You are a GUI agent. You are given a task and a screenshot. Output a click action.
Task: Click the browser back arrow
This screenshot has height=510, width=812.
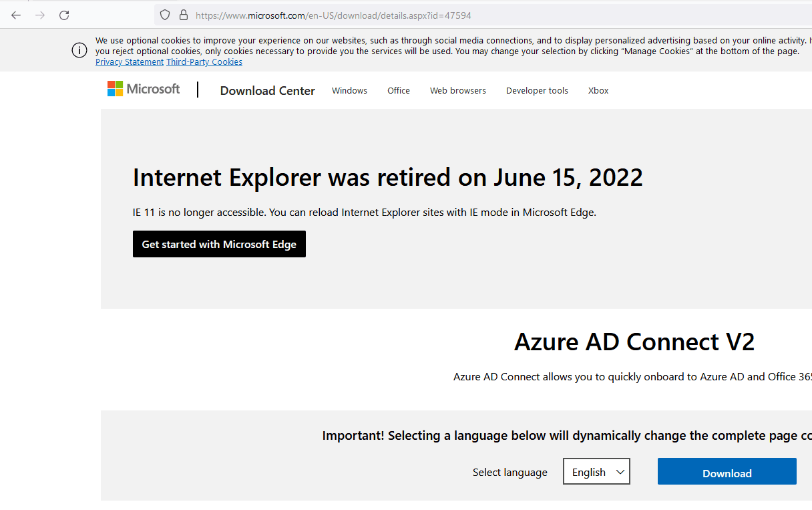tap(16, 15)
